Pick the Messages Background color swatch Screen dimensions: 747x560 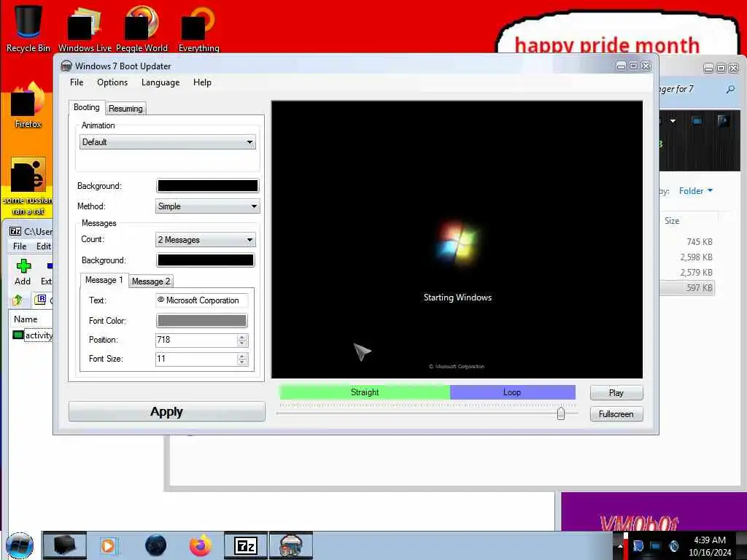(206, 260)
